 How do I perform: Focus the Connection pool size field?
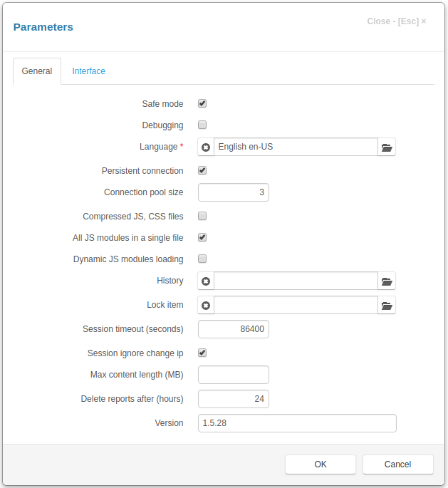click(x=234, y=192)
